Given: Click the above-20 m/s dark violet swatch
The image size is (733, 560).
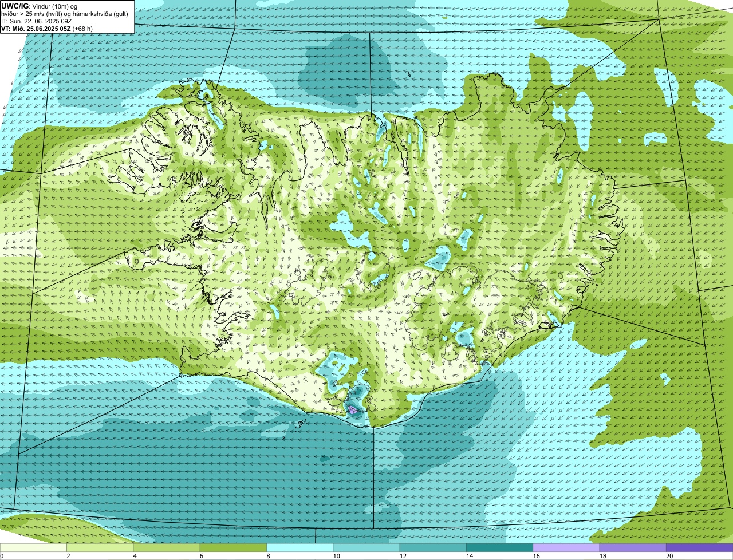Looking at the screenshot, I should click(x=700, y=547).
